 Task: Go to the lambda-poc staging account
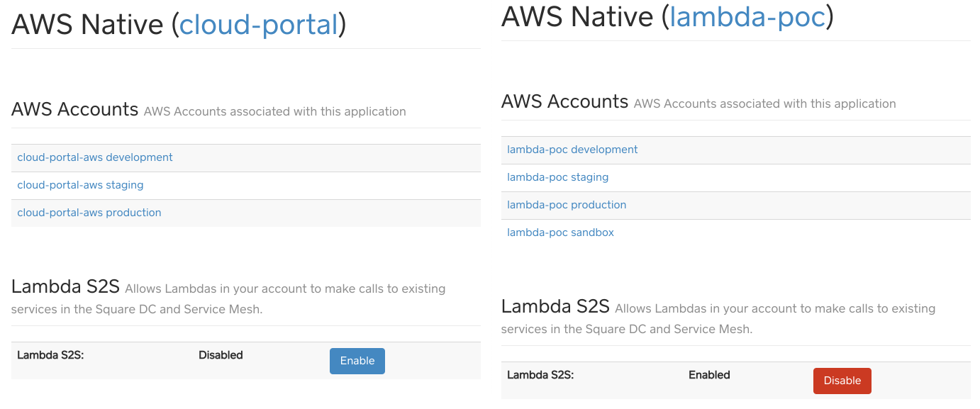[557, 177]
